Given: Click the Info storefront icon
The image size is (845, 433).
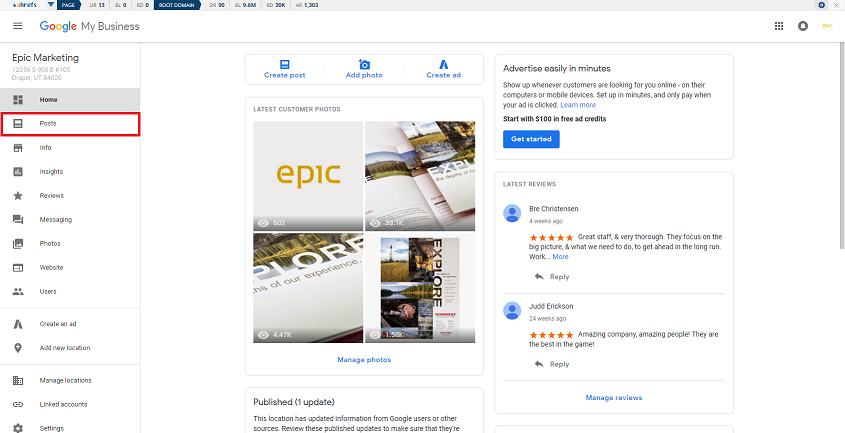Looking at the screenshot, I should [18, 148].
